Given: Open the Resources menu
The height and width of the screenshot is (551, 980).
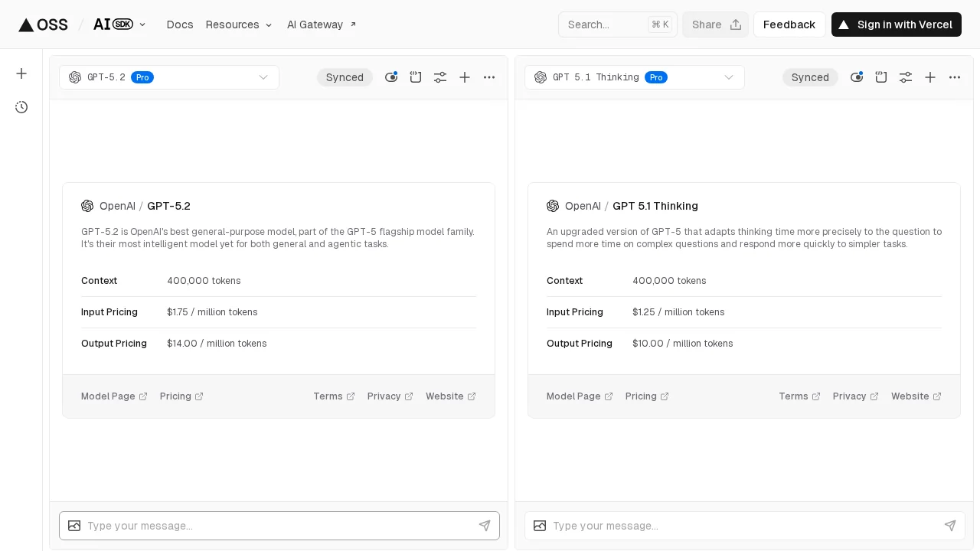Looking at the screenshot, I should point(239,24).
